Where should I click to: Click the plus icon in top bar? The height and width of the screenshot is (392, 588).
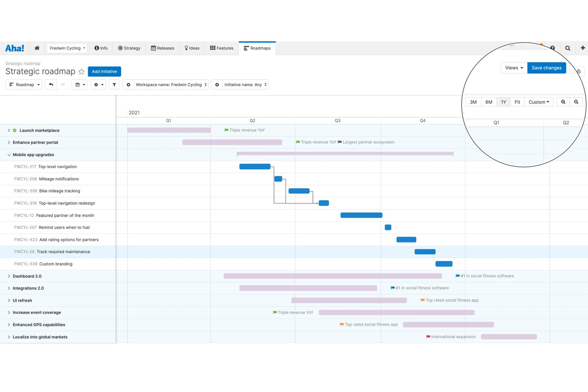[x=582, y=48]
